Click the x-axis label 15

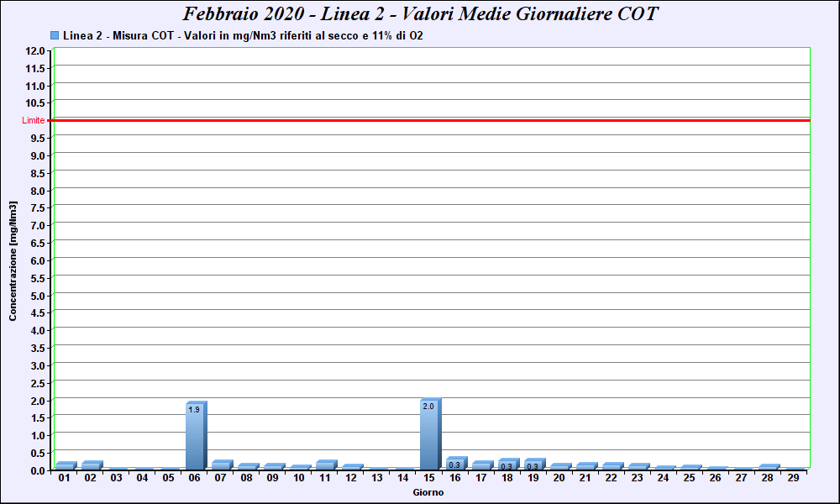pos(429,478)
